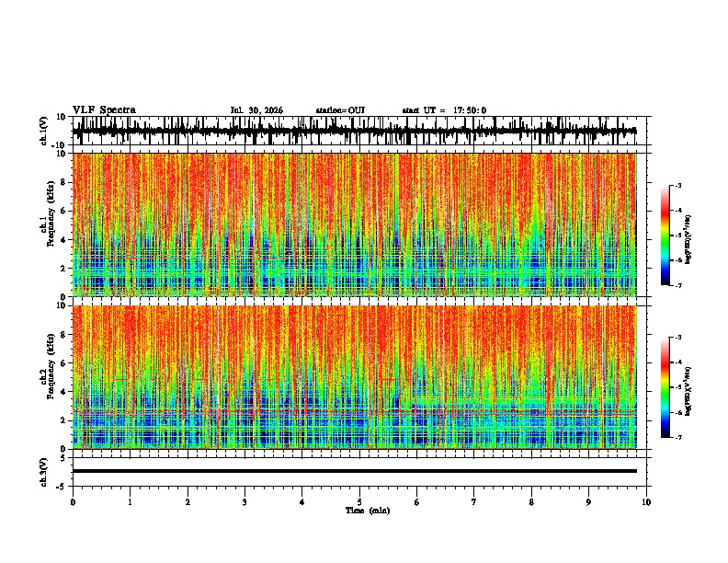This screenshot has height=563, width=728.
Task: Click inside the ch.1 spectrogram panel
Action: (355, 224)
